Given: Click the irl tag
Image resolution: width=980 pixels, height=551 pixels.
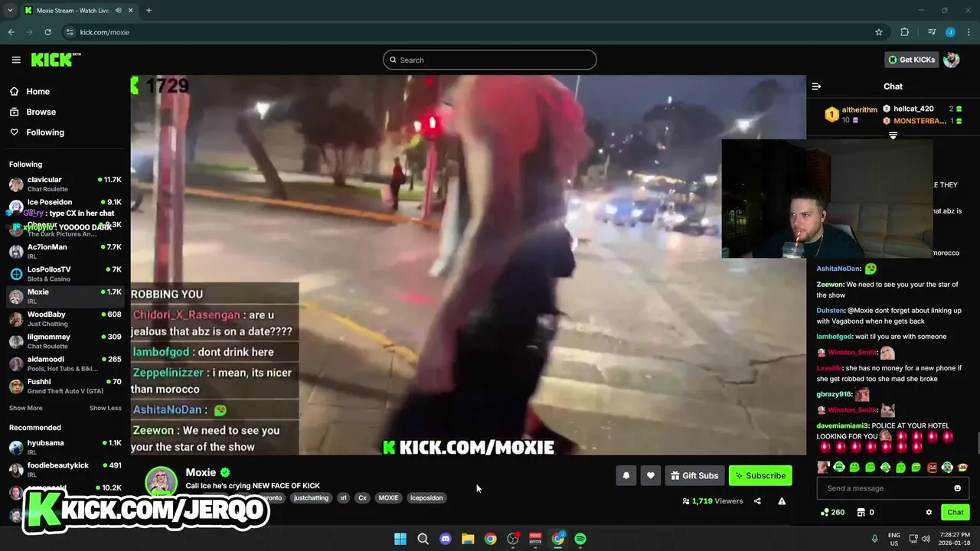Looking at the screenshot, I should [343, 497].
